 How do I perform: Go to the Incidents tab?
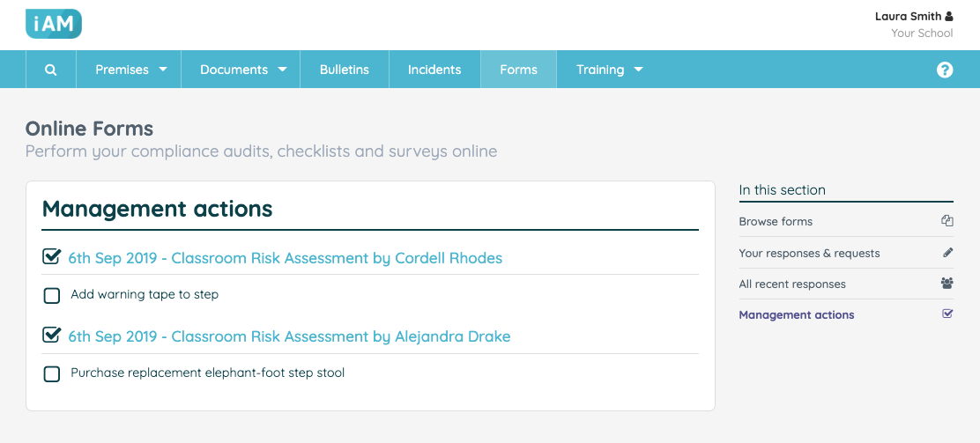[x=434, y=70]
